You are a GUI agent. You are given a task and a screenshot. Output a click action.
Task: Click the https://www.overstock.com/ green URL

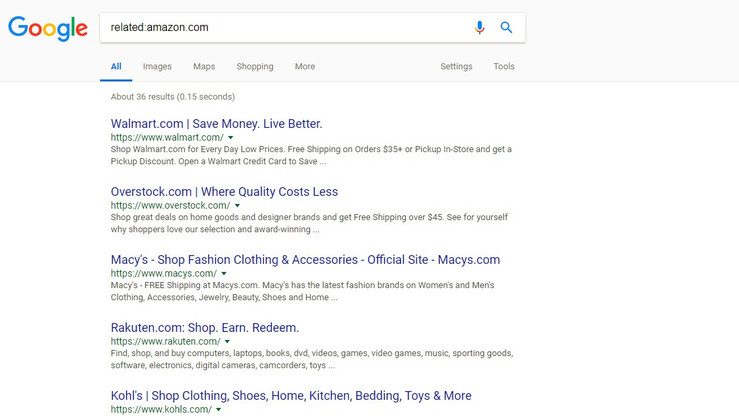[x=170, y=205]
